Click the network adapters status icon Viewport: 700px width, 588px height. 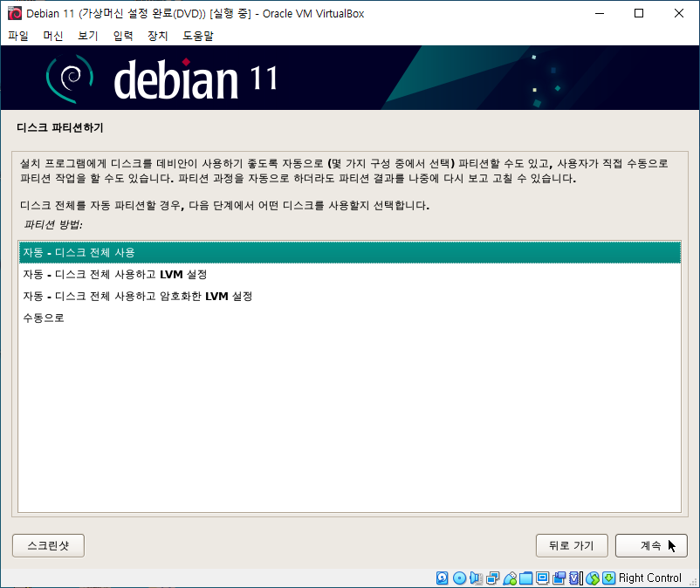pyautogui.click(x=493, y=578)
